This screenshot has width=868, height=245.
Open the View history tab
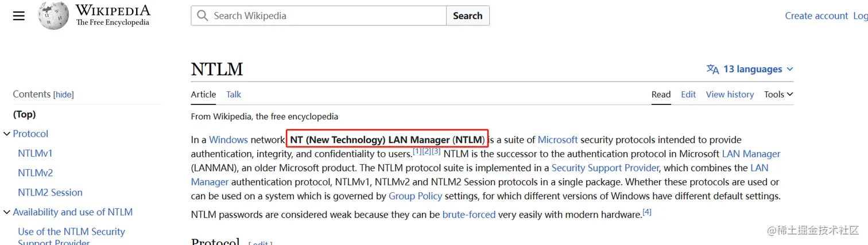(730, 95)
